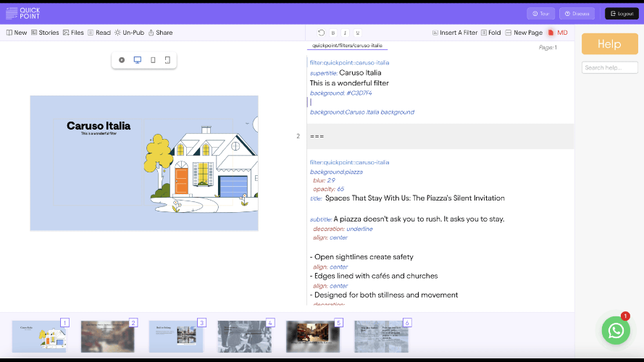Fold the editor sections

pos(490,33)
